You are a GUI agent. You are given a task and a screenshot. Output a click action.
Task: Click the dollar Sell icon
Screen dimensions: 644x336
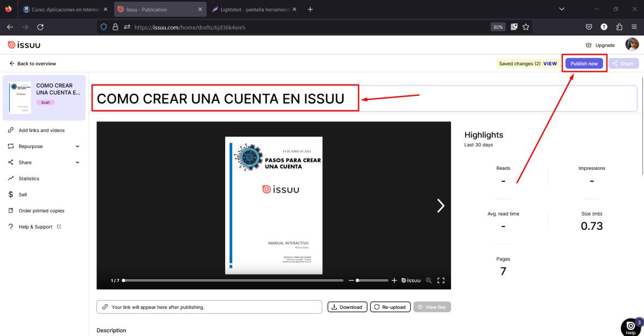(11, 194)
